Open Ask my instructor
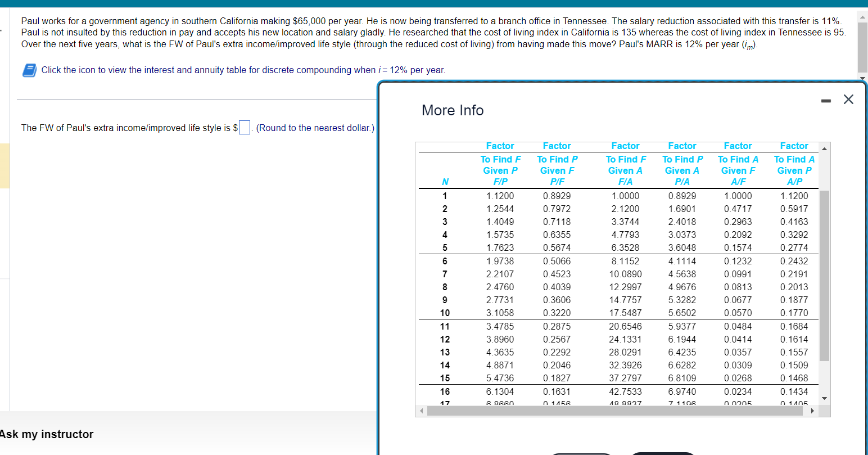868x455 pixels. 47,434
